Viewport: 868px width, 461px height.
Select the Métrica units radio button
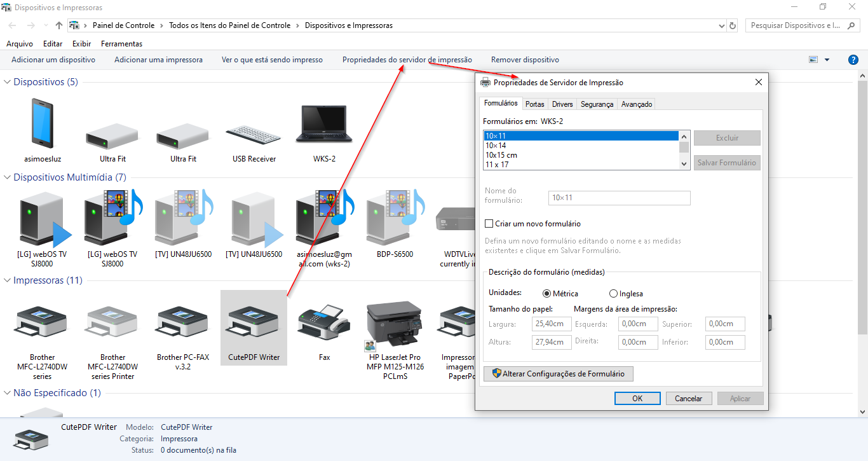coord(546,294)
